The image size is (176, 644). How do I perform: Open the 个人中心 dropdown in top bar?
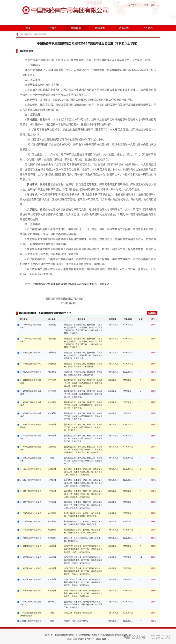[133, 5]
